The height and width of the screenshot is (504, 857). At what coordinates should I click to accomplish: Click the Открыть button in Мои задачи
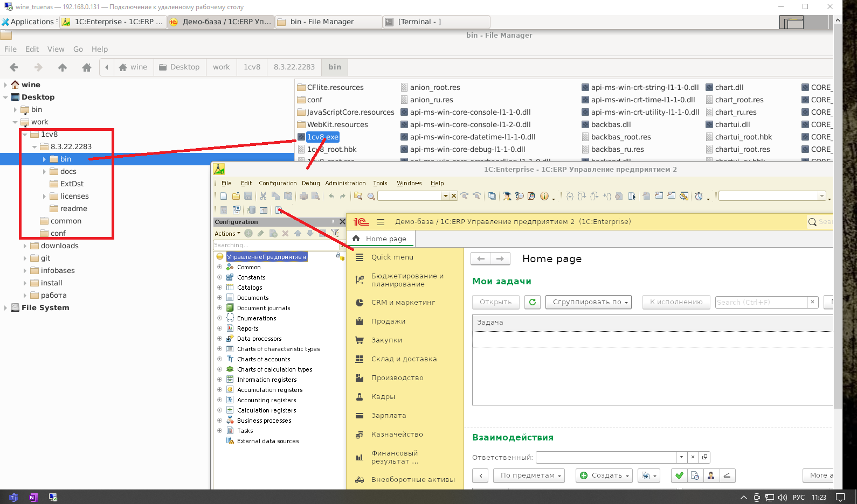click(495, 302)
